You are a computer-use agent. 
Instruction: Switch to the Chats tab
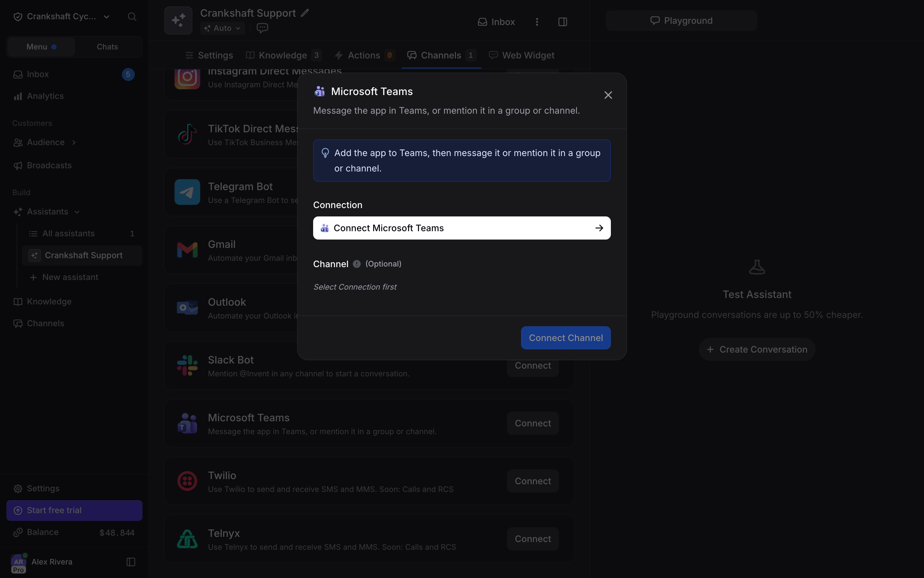point(107,47)
